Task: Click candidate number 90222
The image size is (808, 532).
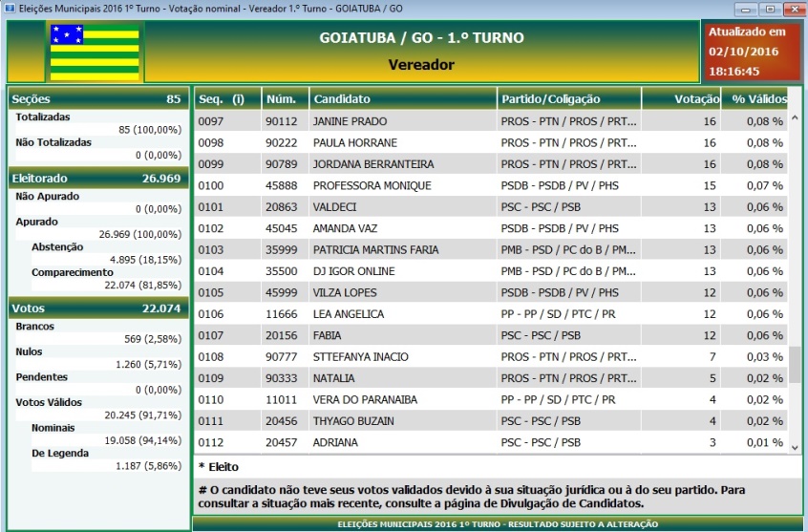Action: tap(282, 143)
